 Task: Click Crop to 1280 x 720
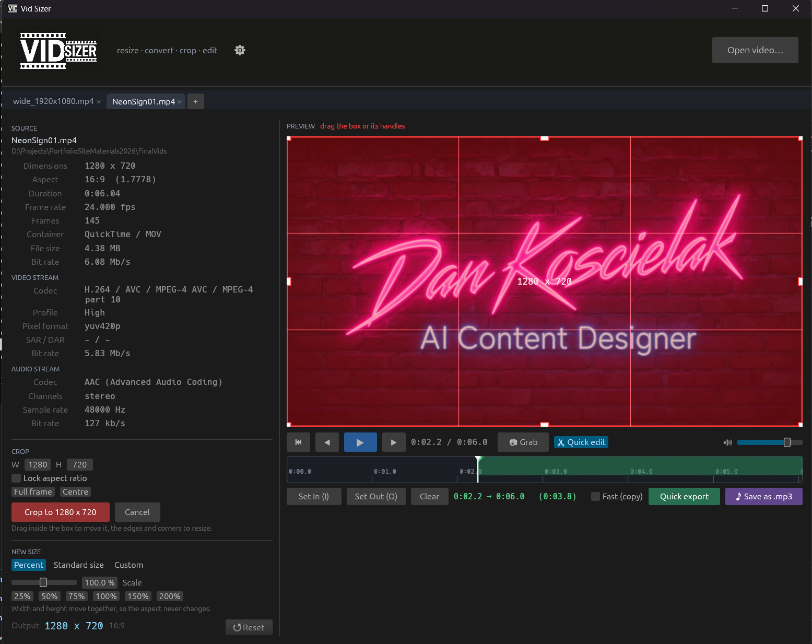tap(61, 512)
